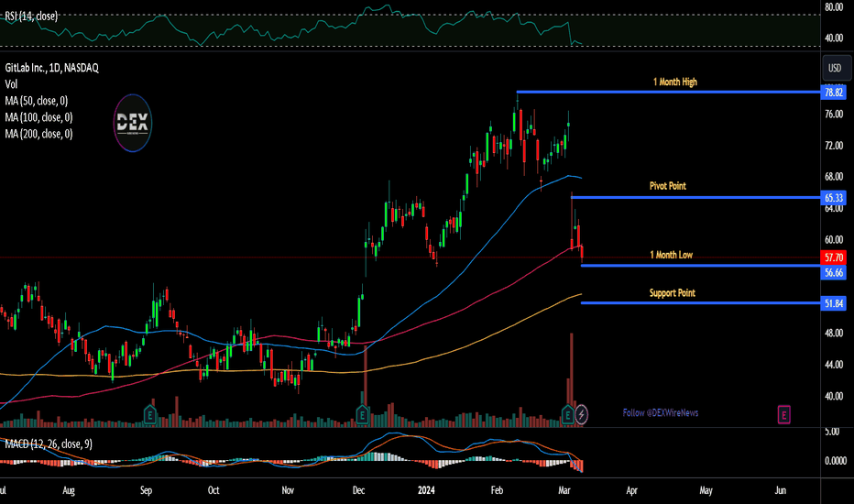Viewport: 854px width, 504px height.
Task: Click the 48.00 price axis value
Action: coord(834,334)
